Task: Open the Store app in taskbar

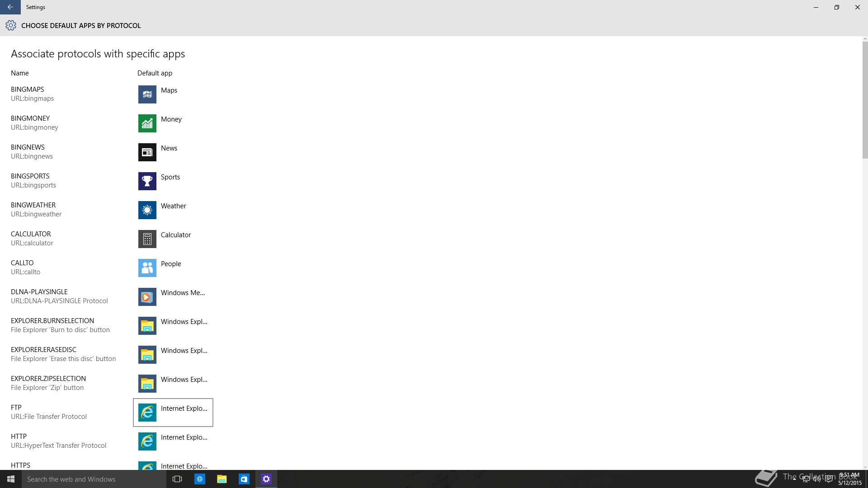Action: (244, 479)
